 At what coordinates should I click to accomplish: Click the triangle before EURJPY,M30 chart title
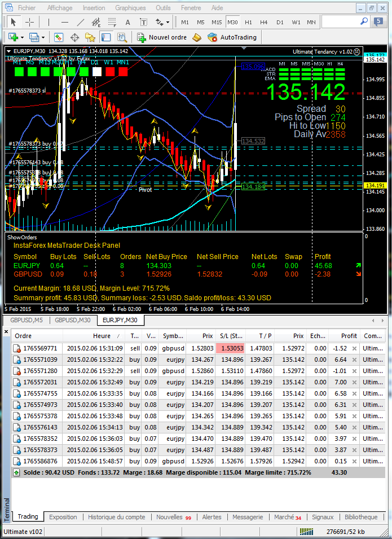pos(9,51)
